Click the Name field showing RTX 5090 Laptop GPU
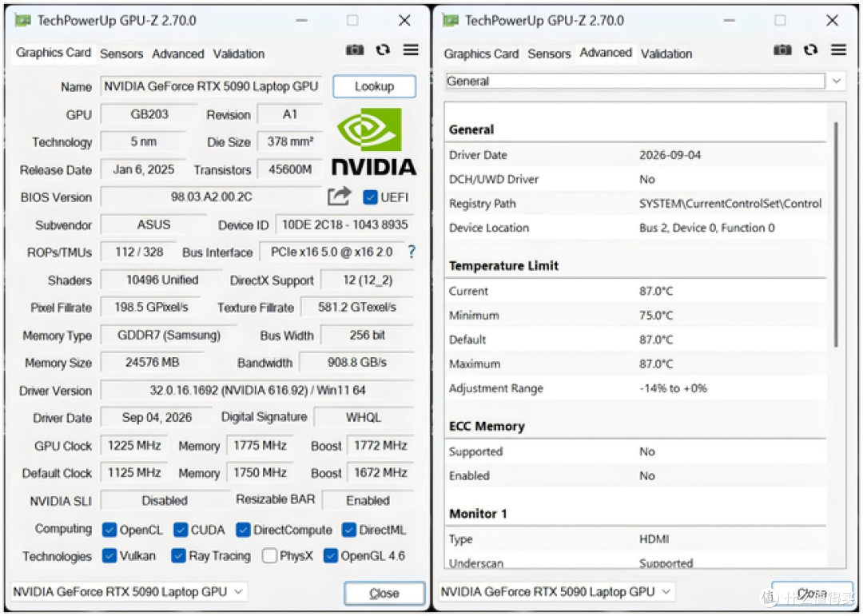 click(x=211, y=86)
